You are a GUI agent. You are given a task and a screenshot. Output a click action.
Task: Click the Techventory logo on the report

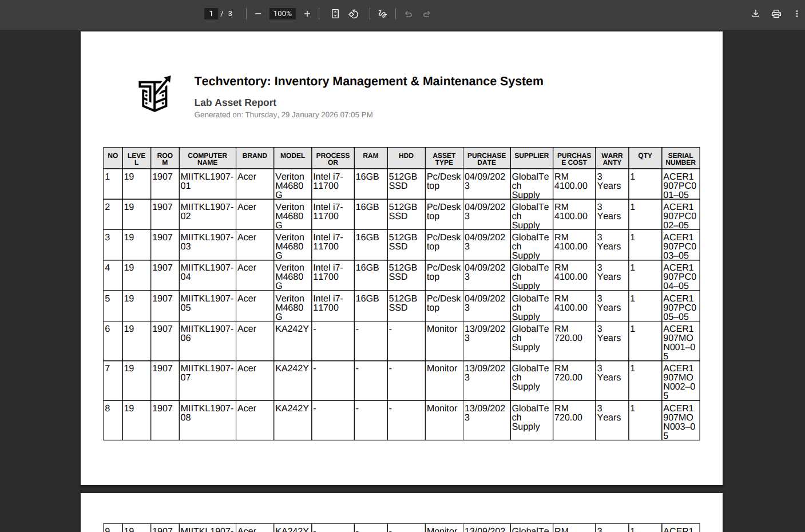(x=154, y=93)
